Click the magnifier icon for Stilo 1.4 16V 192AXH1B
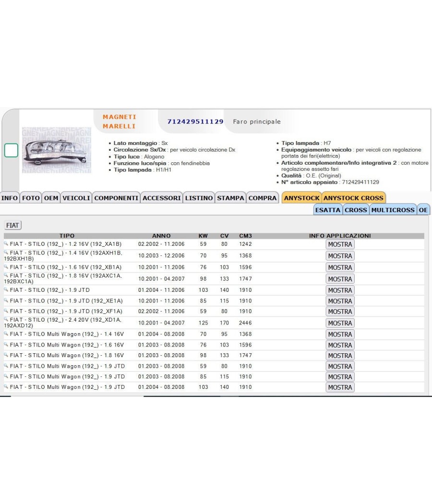Viewport: 432px width, 504px height. pos(6,252)
